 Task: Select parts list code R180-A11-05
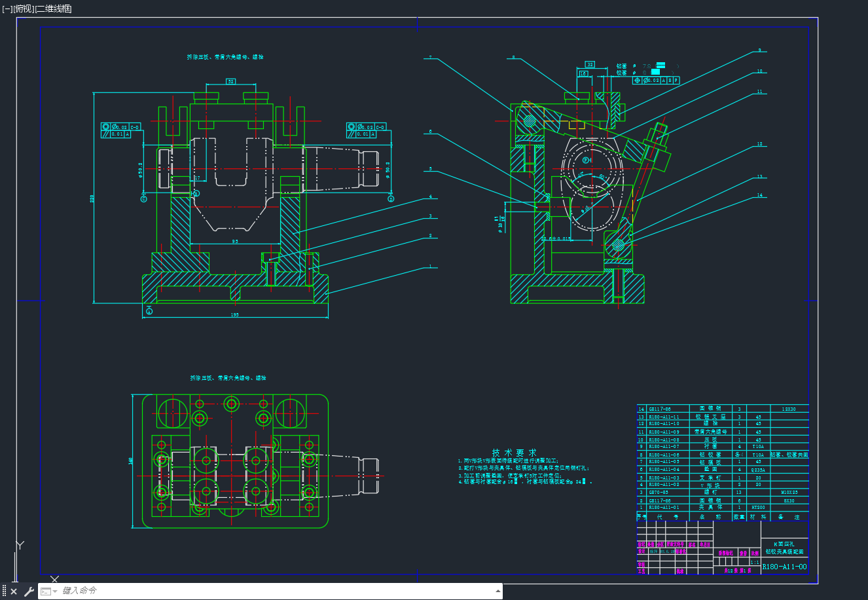664,462
